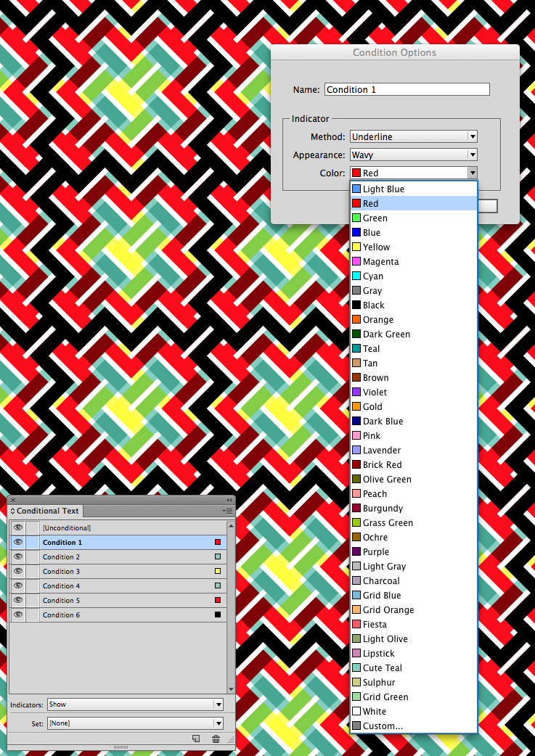The image size is (535, 756).
Task: Toggle visibility of Condition 5
Action: 18,601
